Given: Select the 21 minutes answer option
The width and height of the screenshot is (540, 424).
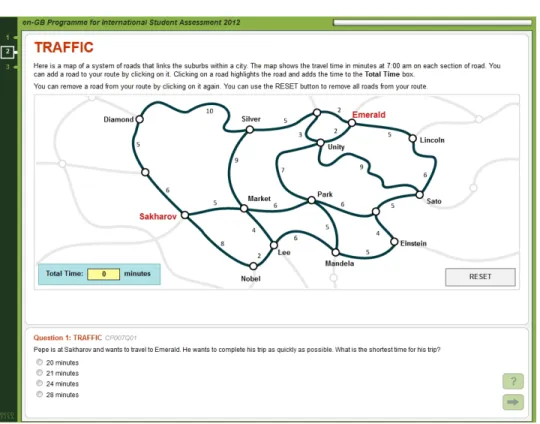Looking at the screenshot, I should coord(40,373).
